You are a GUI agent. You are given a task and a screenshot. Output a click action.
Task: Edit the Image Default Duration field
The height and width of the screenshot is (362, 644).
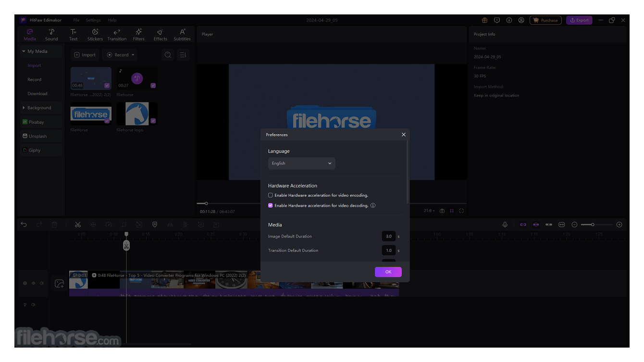(388, 237)
